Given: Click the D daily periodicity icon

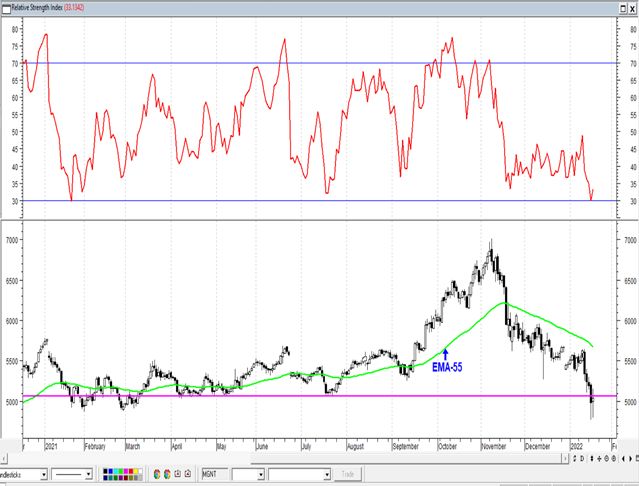Looking at the screenshot, I should [x=582, y=458].
